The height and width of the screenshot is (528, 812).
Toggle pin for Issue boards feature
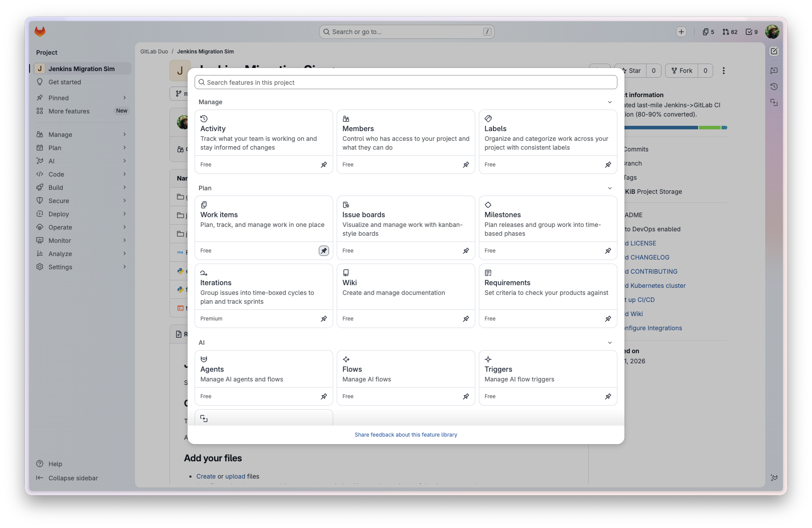coord(466,251)
